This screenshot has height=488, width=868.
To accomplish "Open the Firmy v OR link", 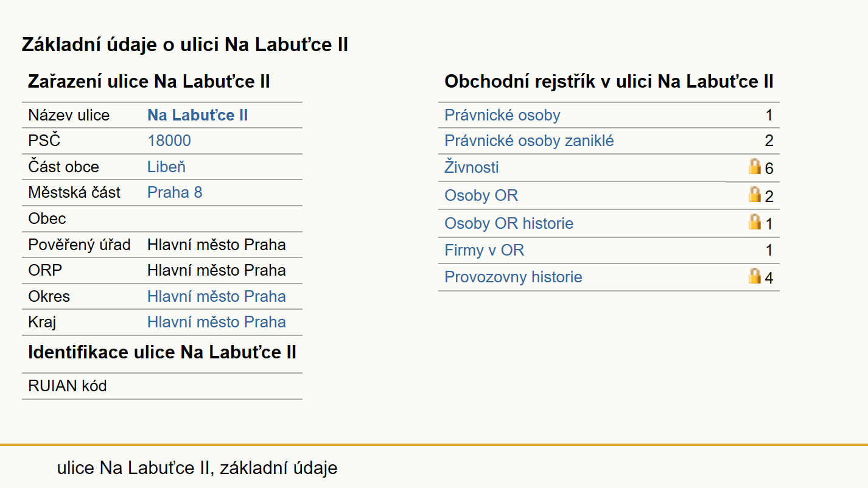I will 484,250.
